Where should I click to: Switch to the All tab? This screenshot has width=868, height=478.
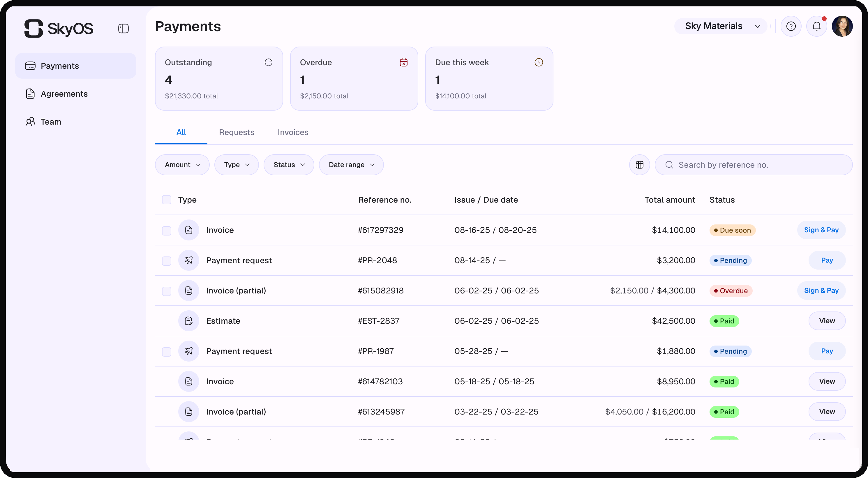tap(181, 132)
